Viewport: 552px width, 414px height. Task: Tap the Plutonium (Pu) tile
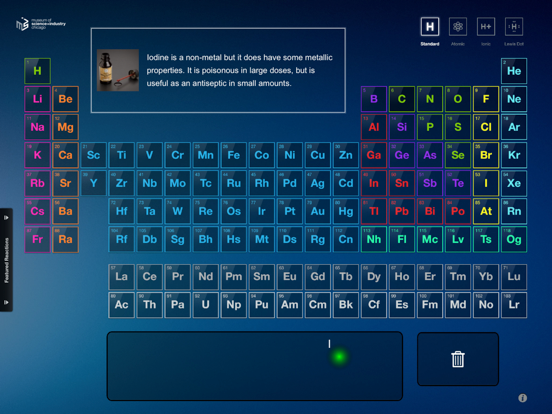[262, 305]
